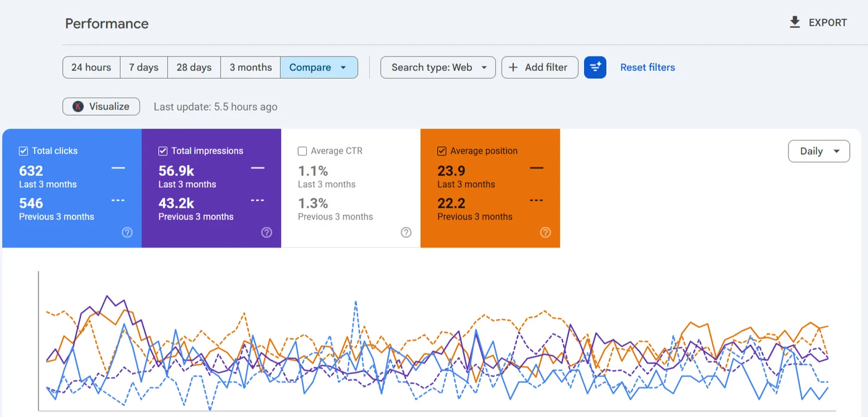Click the help icon in Average position card
The image size is (868, 417).
pyautogui.click(x=546, y=233)
